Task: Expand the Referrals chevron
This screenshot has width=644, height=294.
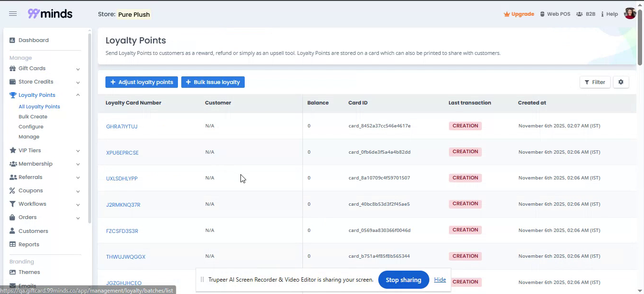Action: (x=78, y=178)
